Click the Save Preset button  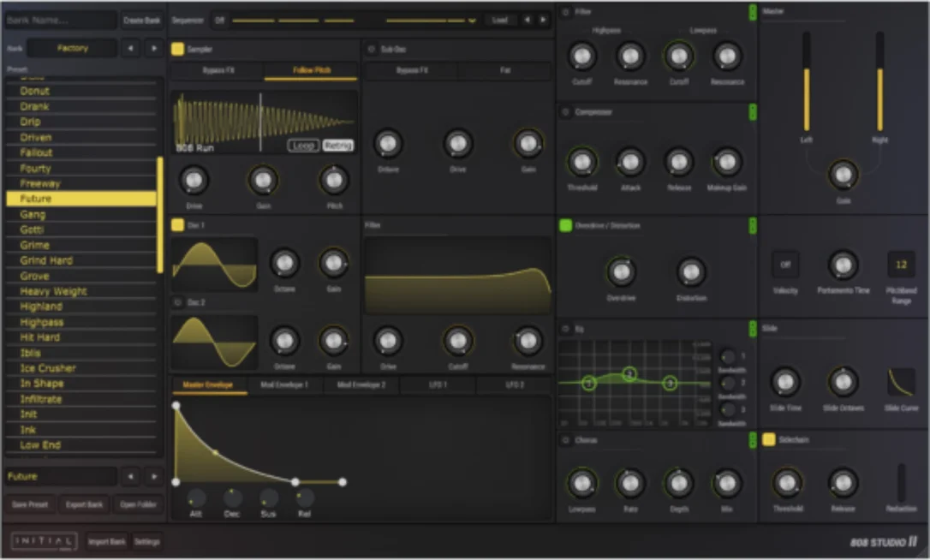coord(30,504)
